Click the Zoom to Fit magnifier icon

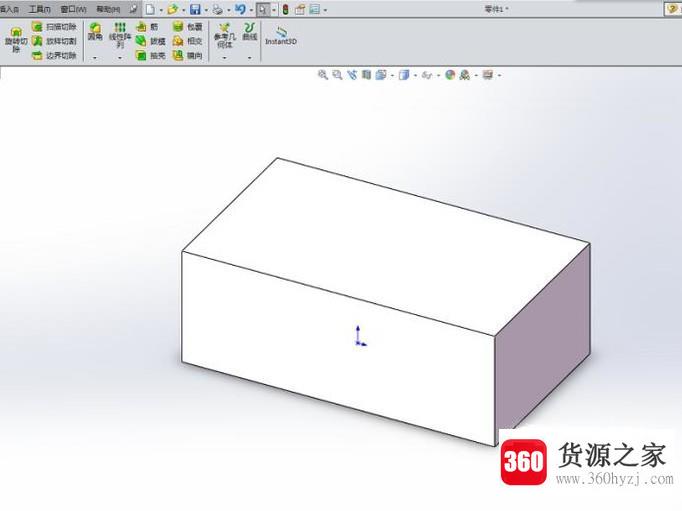(x=322, y=75)
